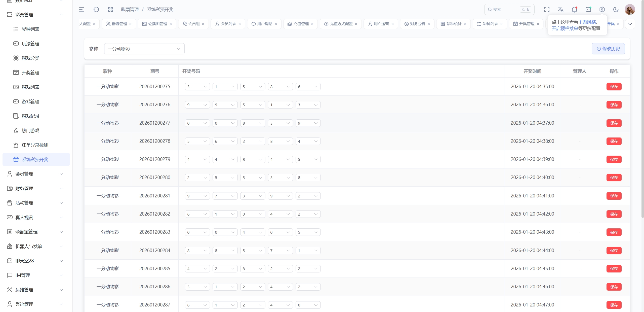
Task: Switch to the 财务分析 tab
Action: pyautogui.click(x=417, y=24)
